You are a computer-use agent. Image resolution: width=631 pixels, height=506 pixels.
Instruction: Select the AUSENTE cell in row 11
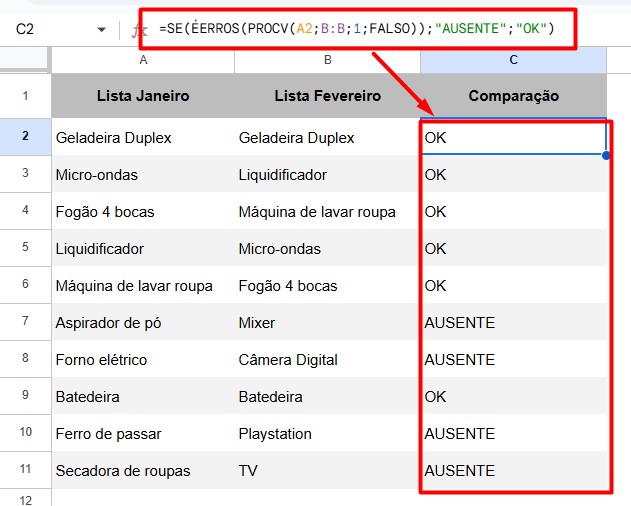[x=513, y=471]
